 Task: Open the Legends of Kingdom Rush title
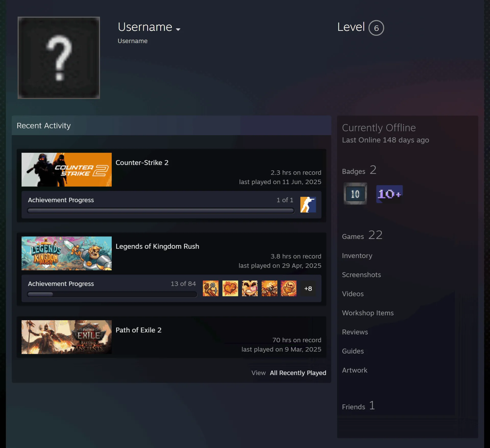(157, 246)
